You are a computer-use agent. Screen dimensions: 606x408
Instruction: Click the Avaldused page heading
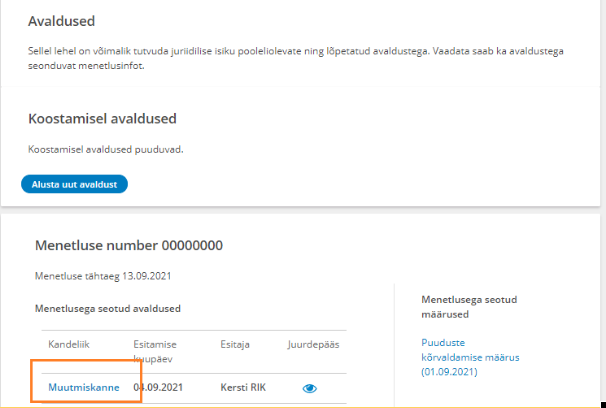tap(68, 21)
